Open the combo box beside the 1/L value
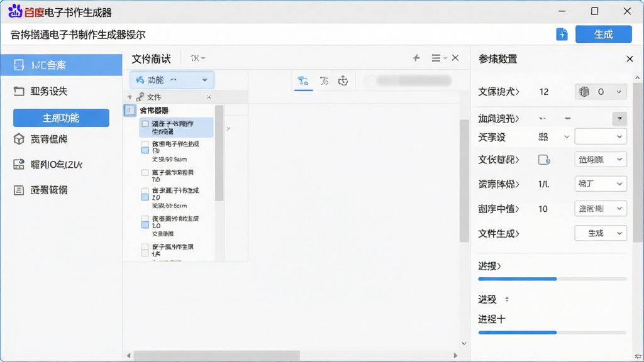Screen dimensions: 644x362 tap(601, 184)
